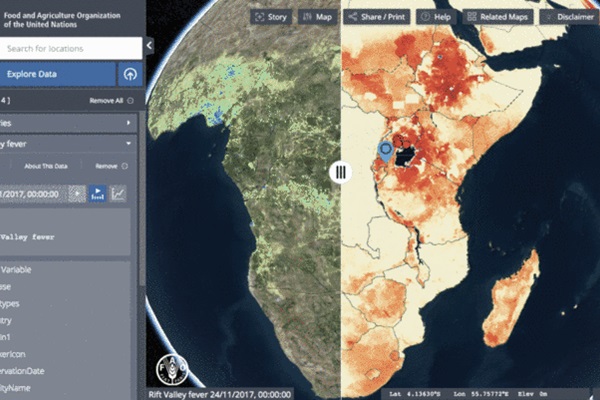Click the Related Maps grid icon
The width and height of the screenshot is (600, 400).
pos(472,17)
